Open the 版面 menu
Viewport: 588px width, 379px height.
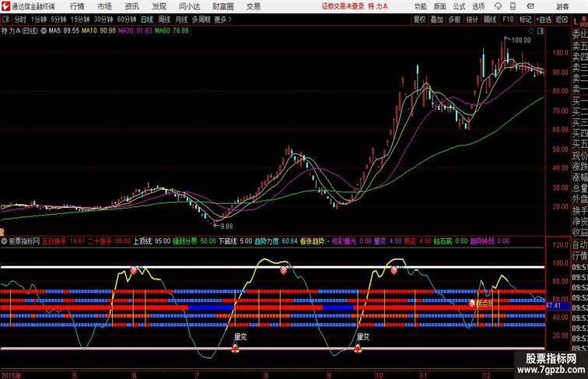pos(440,6)
